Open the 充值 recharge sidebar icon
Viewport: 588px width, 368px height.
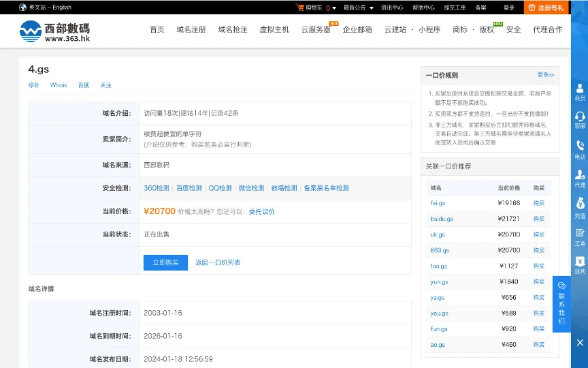(580, 209)
